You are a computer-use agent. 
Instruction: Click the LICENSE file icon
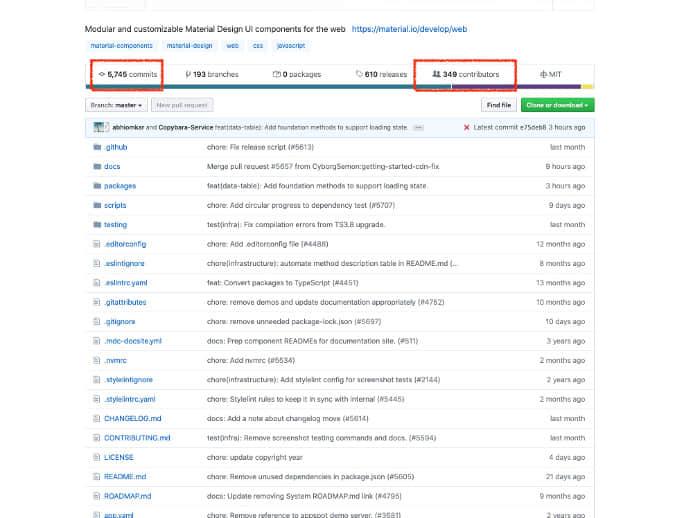[x=96, y=457]
